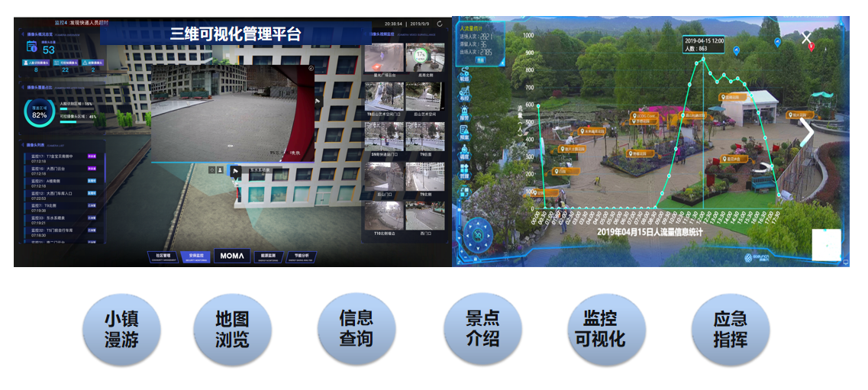This screenshot has height=390, width=868.
Task: Switch to the 安保监控 tab
Action: 196,256
